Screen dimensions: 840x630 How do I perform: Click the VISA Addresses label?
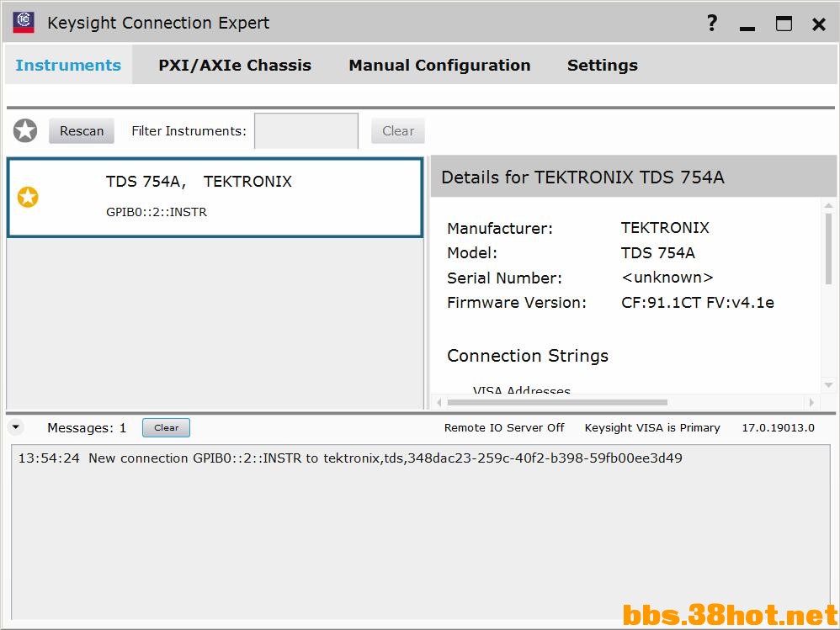pyautogui.click(x=521, y=389)
